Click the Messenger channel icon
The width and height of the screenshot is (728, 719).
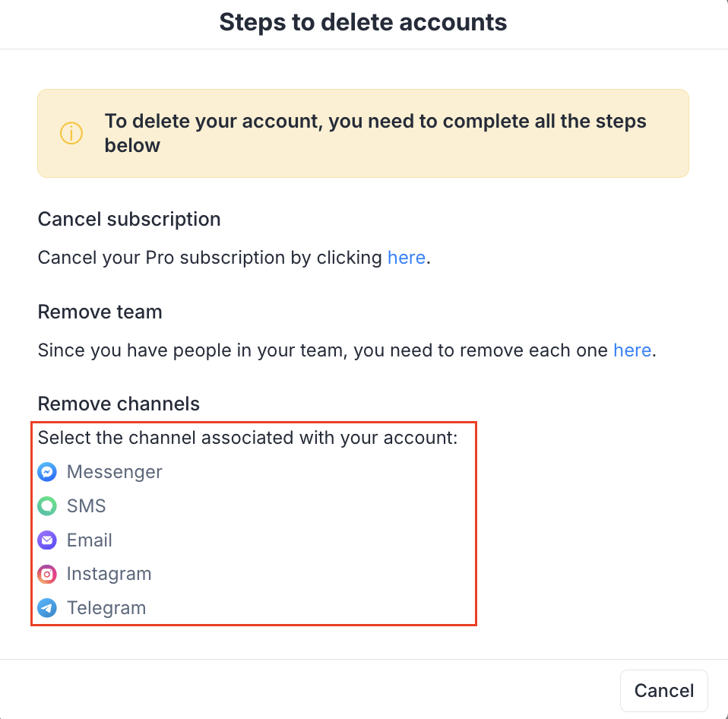47,472
